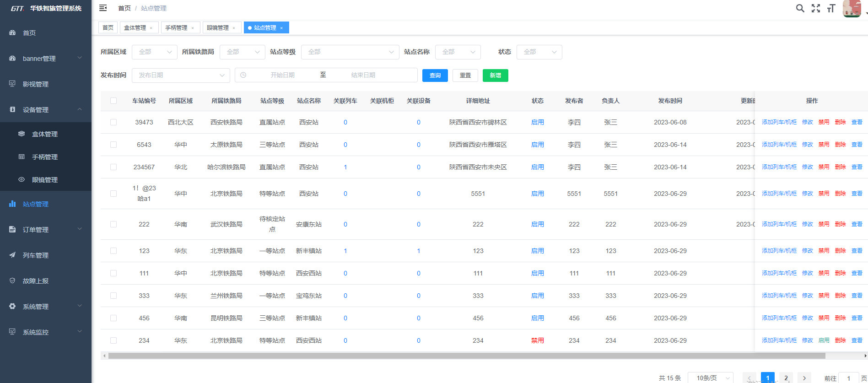This screenshot has height=383, width=868.
Task: Click 禁用 for station 6543 row
Action: [x=824, y=145]
